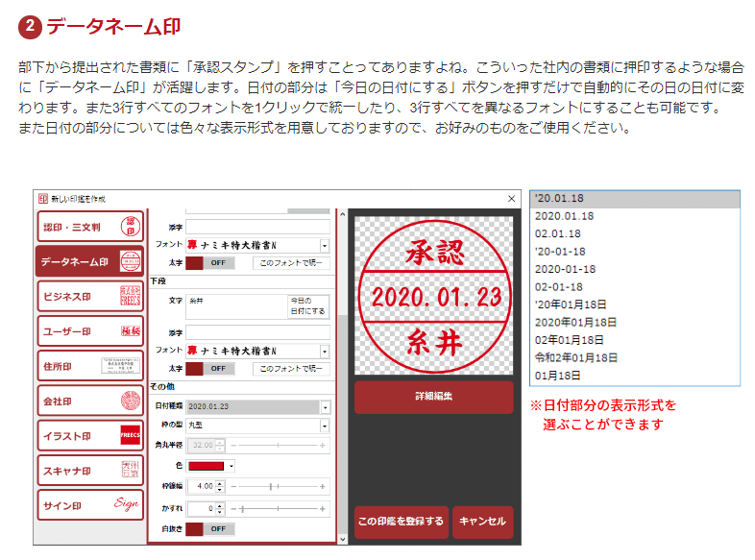Click the この印鑑を登録する button
Screen dimensions: 755x560
click(401, 522)
